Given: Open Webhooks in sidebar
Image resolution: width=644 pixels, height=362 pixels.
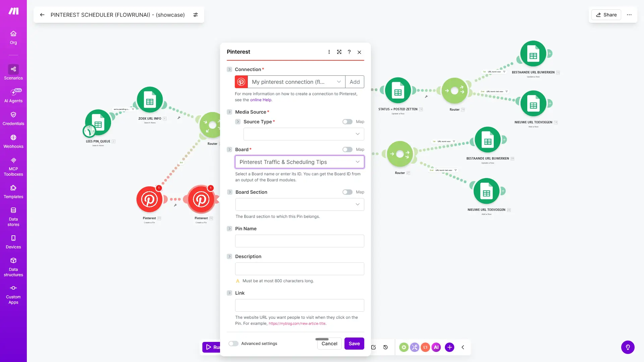Looking at the screenshot, I should tap(13, 141).
